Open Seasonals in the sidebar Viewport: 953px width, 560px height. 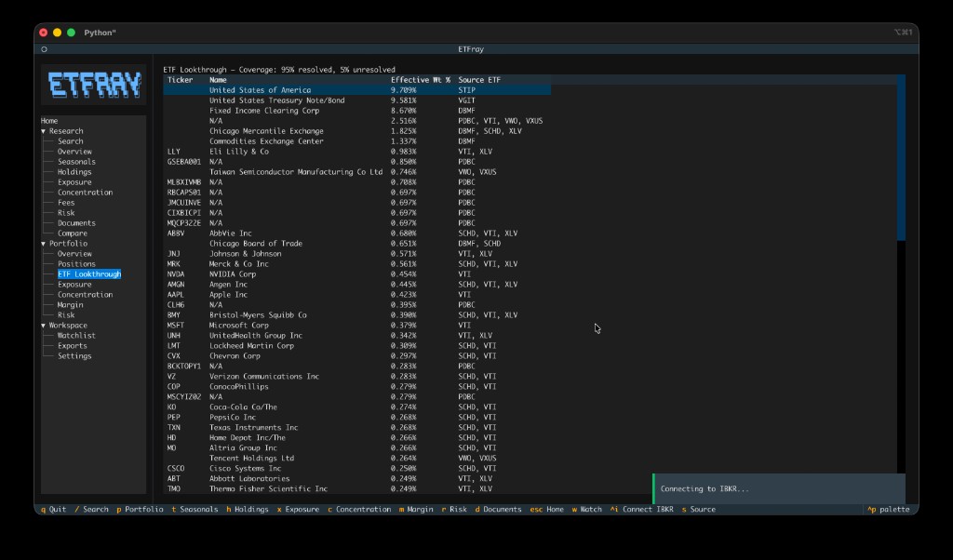pyautogui.click(x=76, y=162)
